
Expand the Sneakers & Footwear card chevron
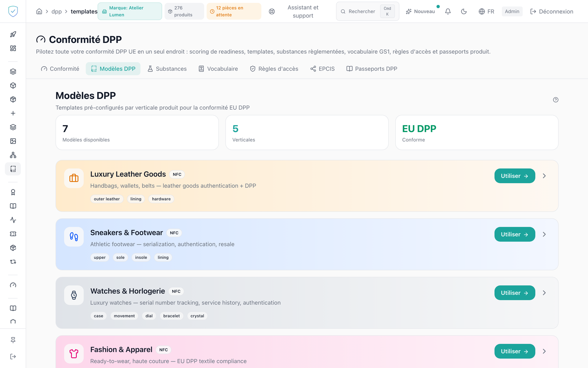pyautogui.click(x=544, y=234)
